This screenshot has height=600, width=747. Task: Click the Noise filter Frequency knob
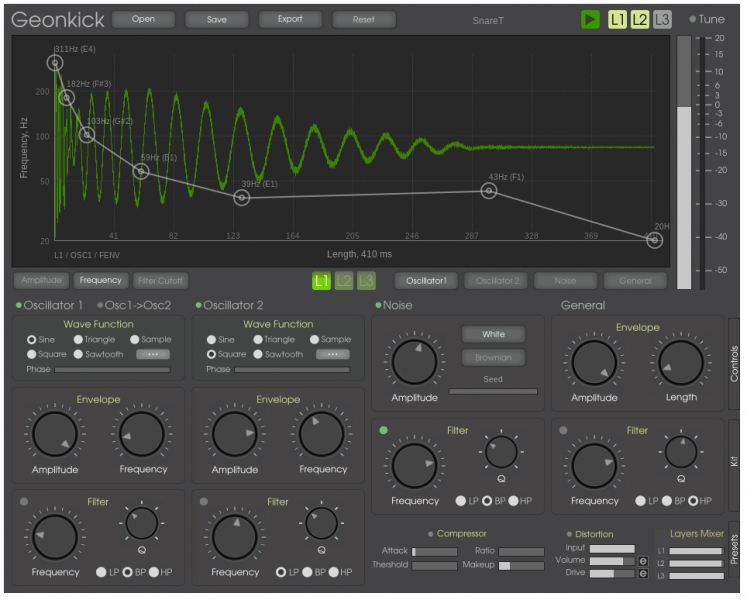[414, 466]
